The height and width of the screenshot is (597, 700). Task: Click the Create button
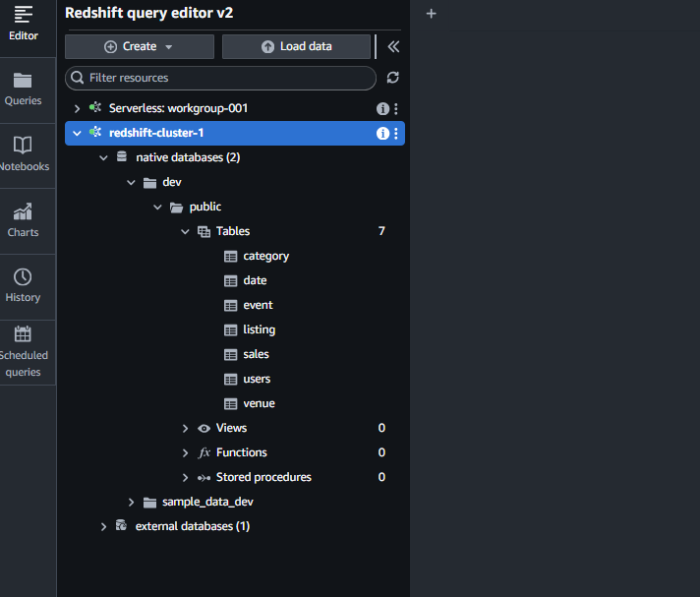(x=140, y=46)
